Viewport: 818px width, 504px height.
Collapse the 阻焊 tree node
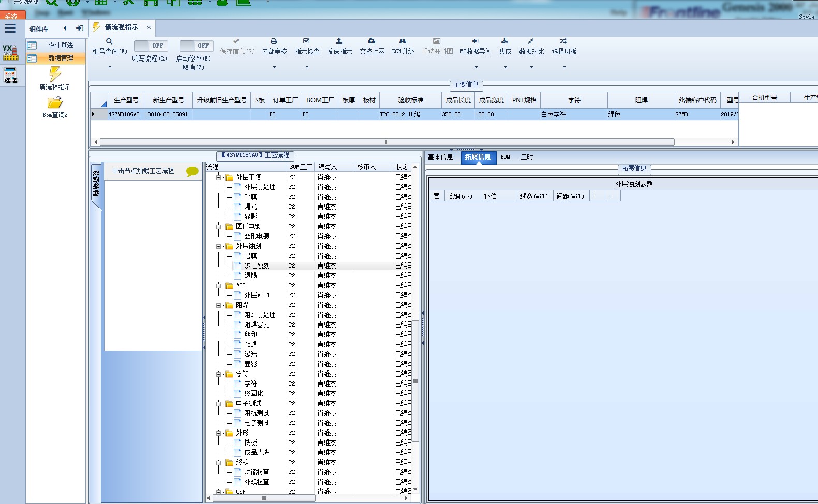(219, 305)
